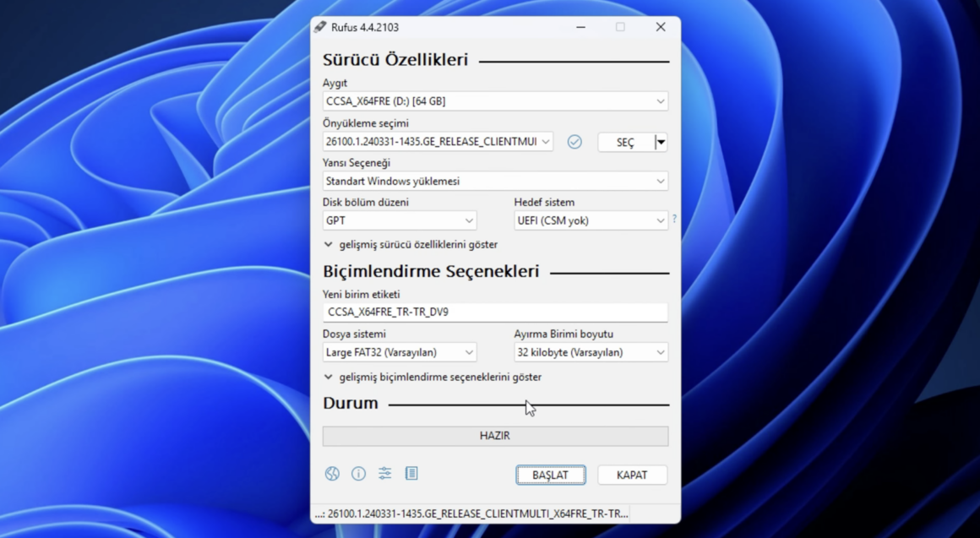980x538 pixels.
Task: Click the Yeni birim etiketi input field
Action: click(x=495, y=312)
